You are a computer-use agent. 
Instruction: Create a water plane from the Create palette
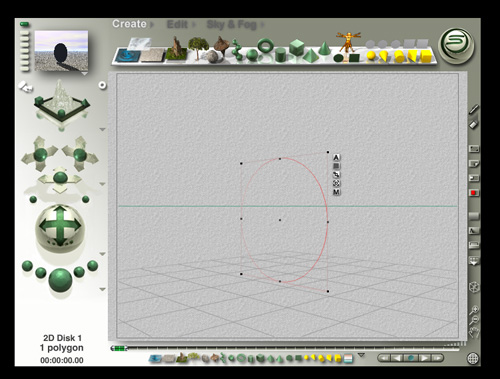(x=128, y=55)
